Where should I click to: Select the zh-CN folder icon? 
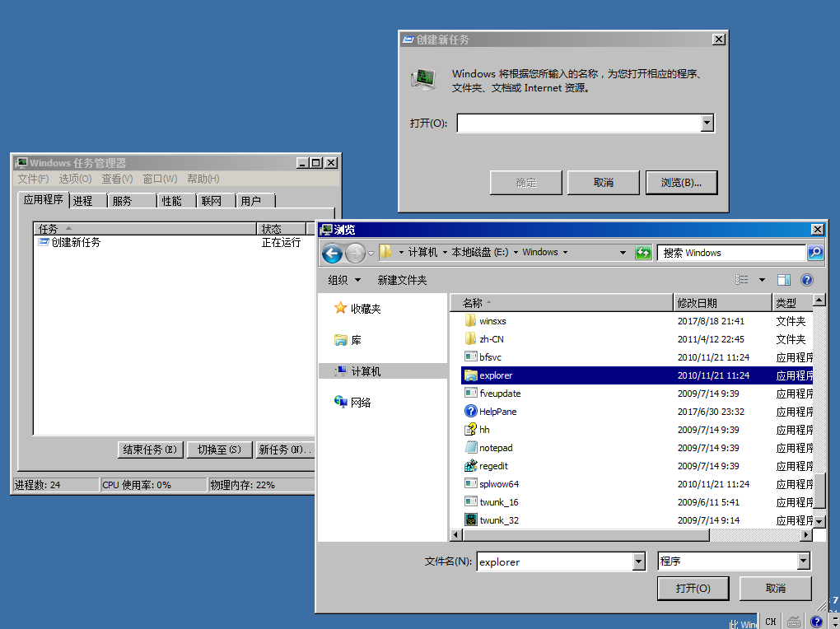point(470,339)
